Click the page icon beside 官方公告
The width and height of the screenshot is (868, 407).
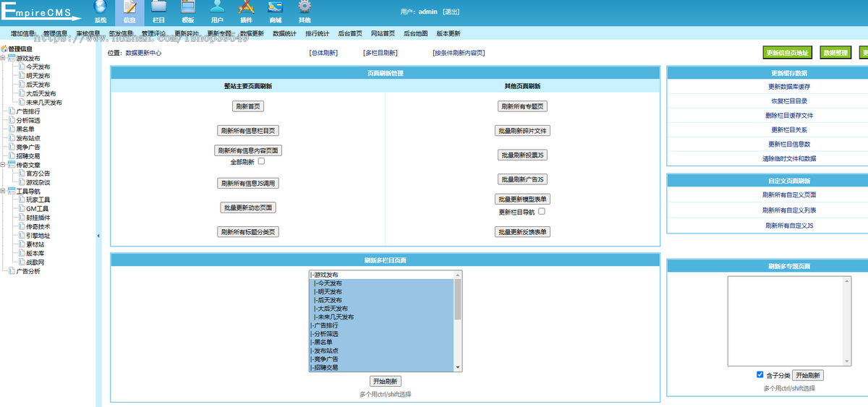21,173
